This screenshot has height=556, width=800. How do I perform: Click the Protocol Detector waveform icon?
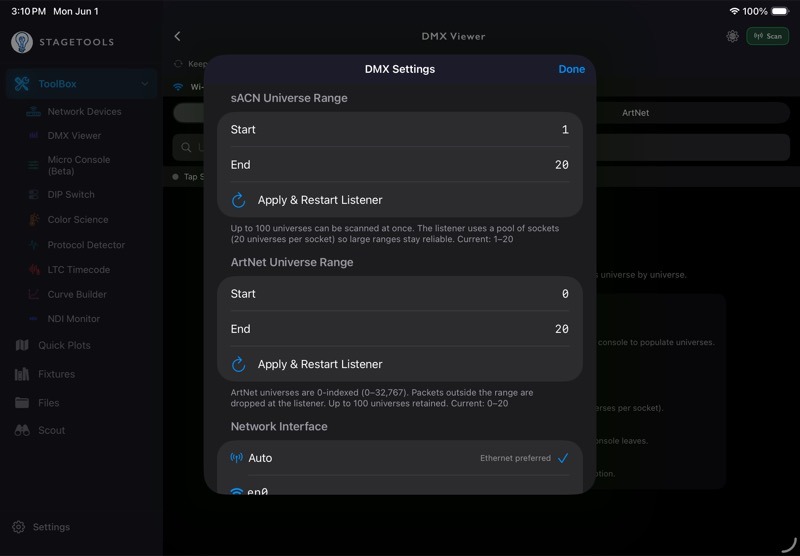pos(34,245)
